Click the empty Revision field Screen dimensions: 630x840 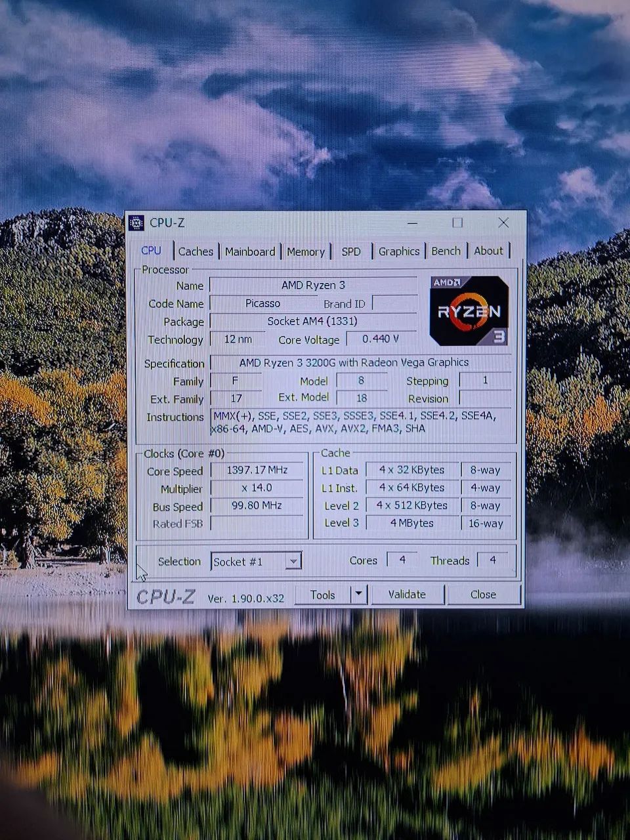coord(485,398)
